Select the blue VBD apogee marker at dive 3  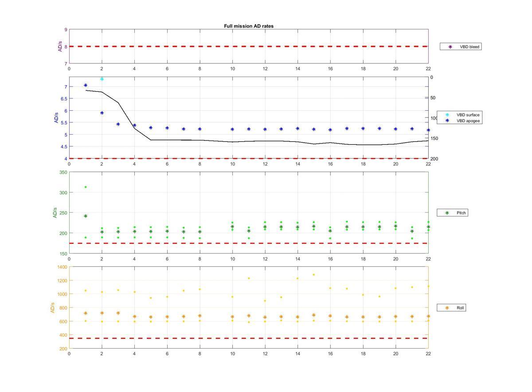click(x=118, y=124)
